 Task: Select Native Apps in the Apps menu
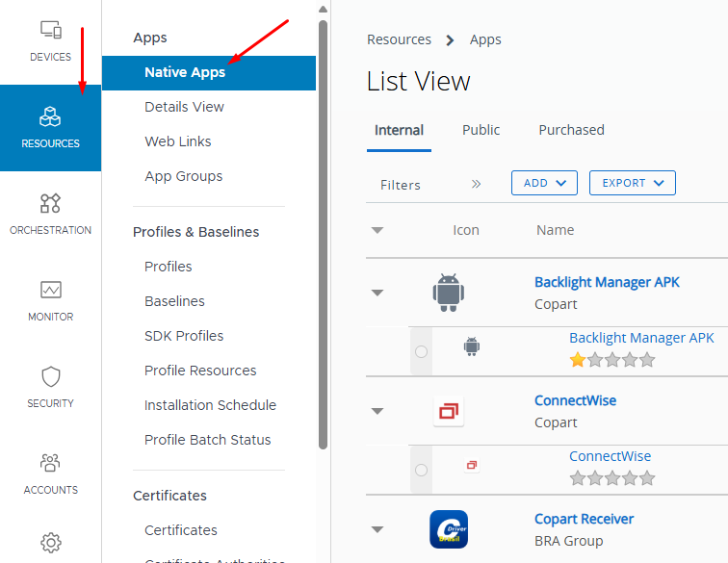click(x=209, y=73)
